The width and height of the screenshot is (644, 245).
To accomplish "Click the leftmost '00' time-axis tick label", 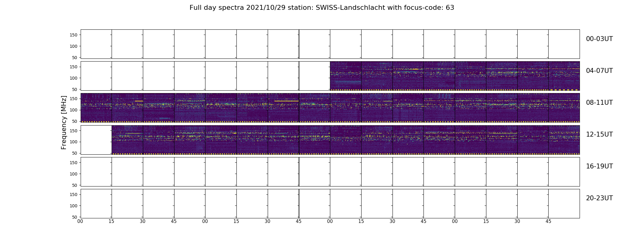I will pos(80,221).
